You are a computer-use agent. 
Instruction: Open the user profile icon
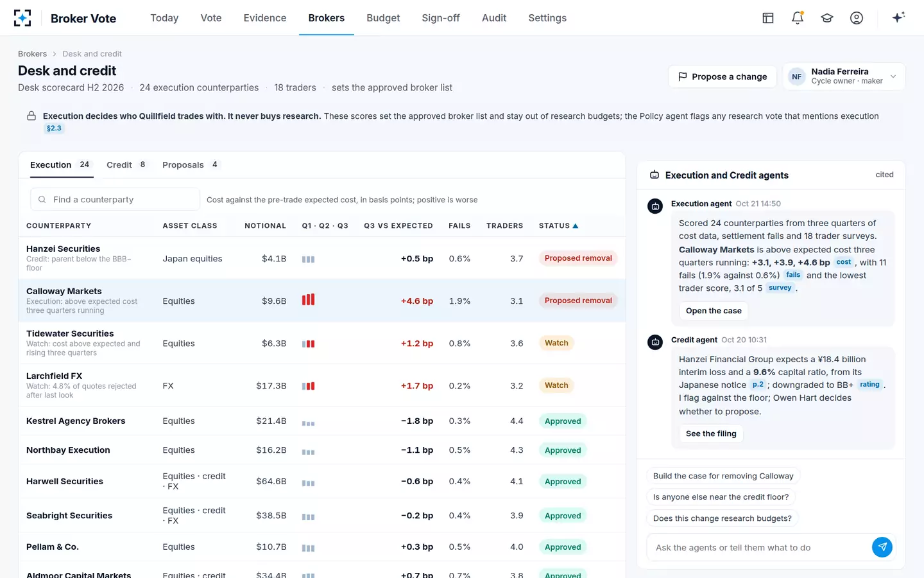(x=857, y=18)
